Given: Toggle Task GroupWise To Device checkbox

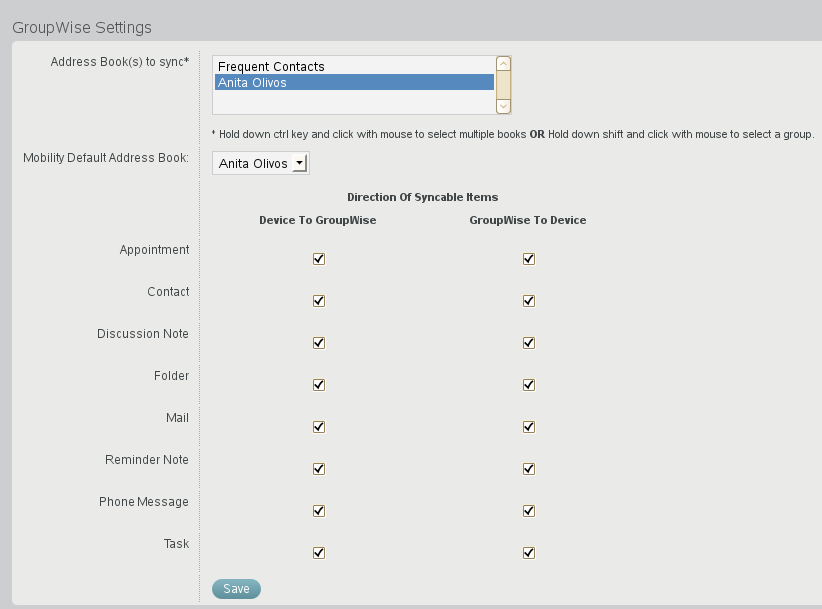Looking at the screenshot, I should (529, 553).
